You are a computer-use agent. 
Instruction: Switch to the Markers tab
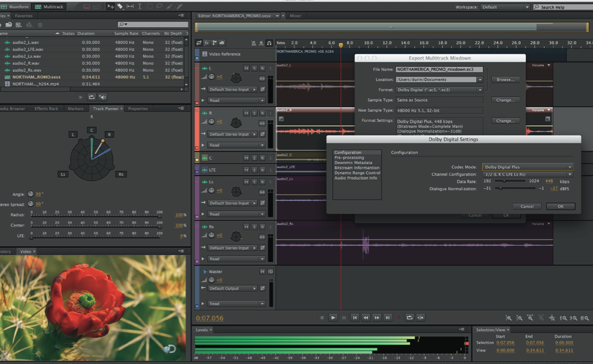(75, 109)
